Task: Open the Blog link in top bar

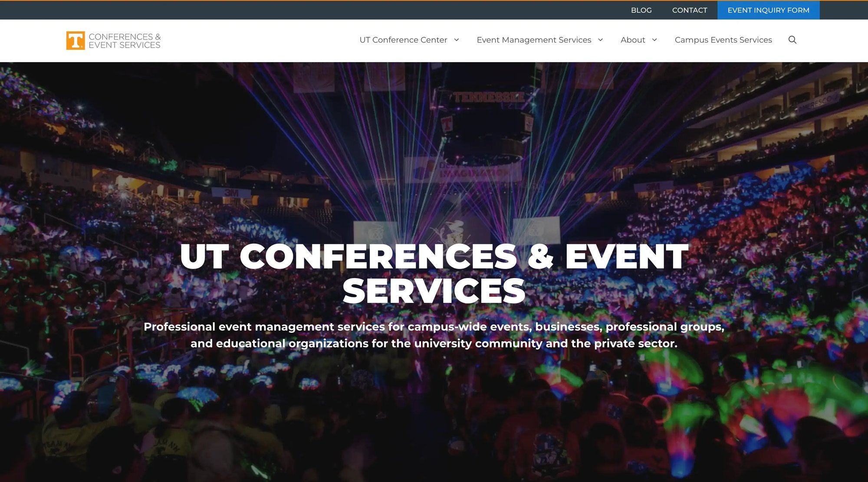Action: point(641,10)
